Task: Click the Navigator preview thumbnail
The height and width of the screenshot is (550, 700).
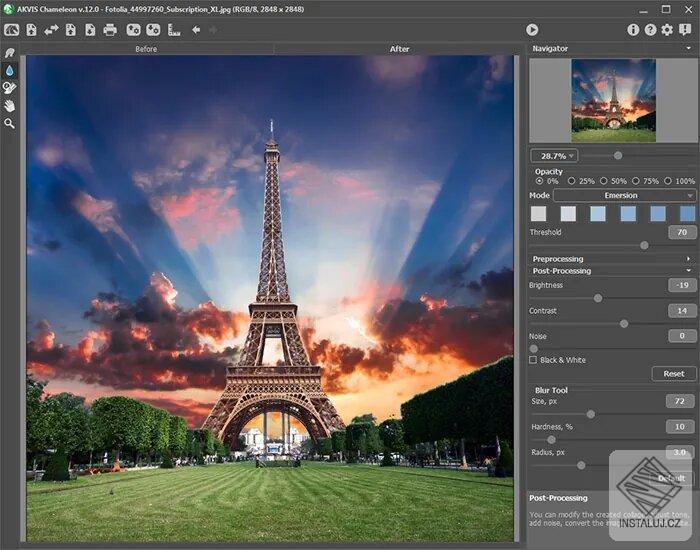Action: click(613, 100)
